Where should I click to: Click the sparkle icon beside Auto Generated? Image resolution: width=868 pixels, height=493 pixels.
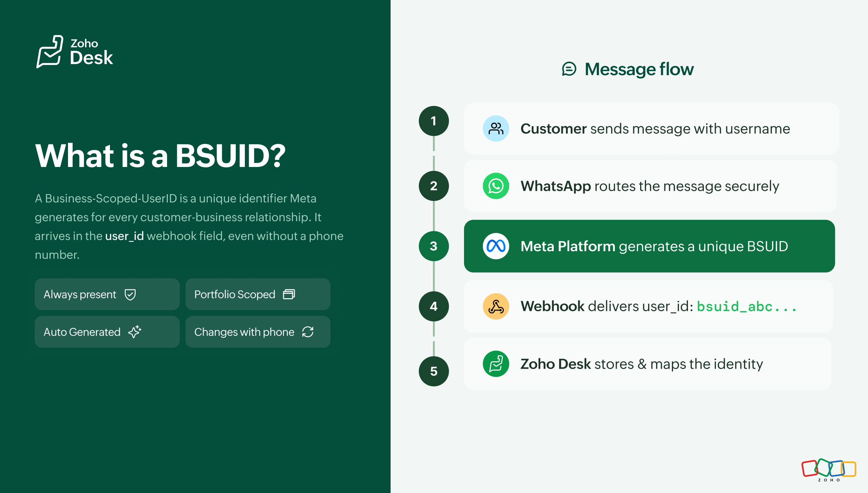[x=135, y=331]
